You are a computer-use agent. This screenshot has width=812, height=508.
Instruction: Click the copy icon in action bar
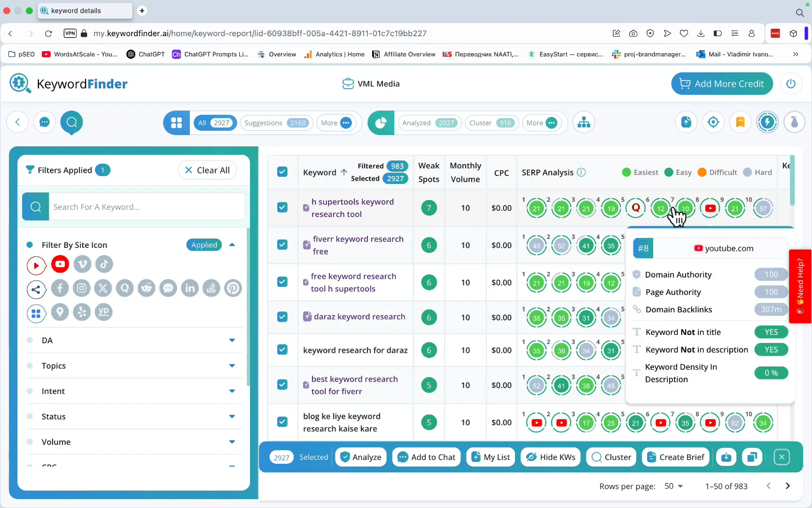coord(752,457)
